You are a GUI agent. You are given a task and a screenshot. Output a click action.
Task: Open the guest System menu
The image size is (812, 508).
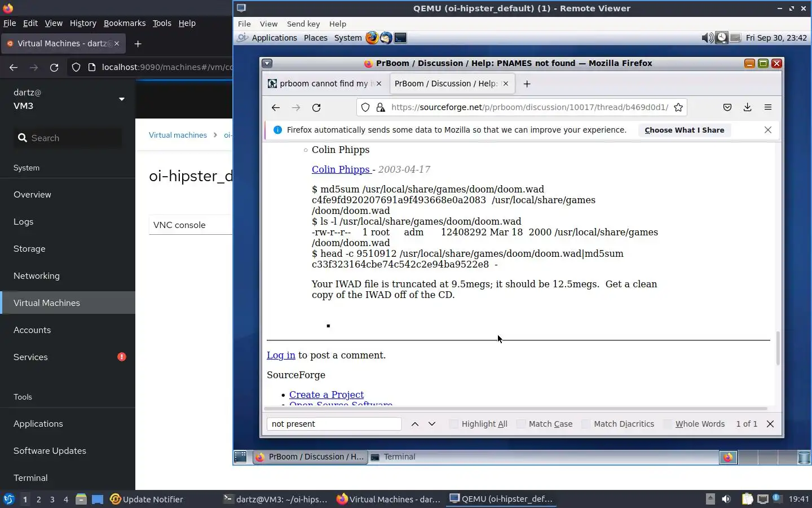[x=348, y=38]
